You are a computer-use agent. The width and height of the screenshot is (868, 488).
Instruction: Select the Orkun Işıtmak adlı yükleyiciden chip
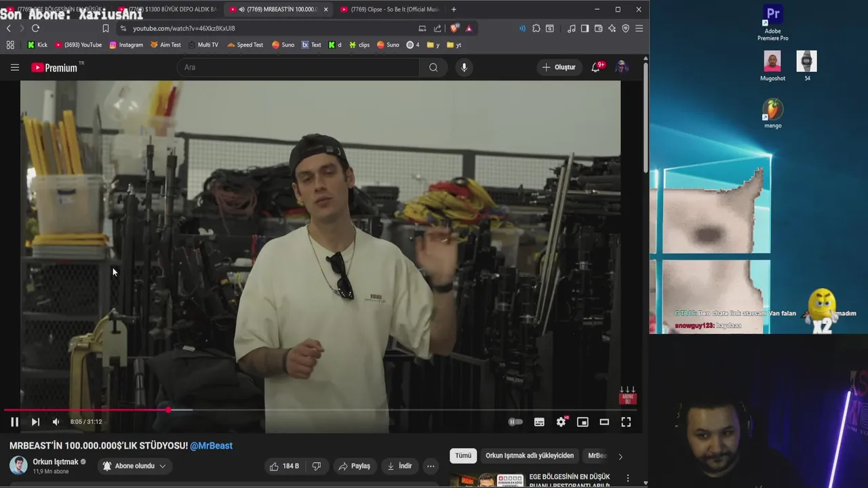[x=530, y=455]
